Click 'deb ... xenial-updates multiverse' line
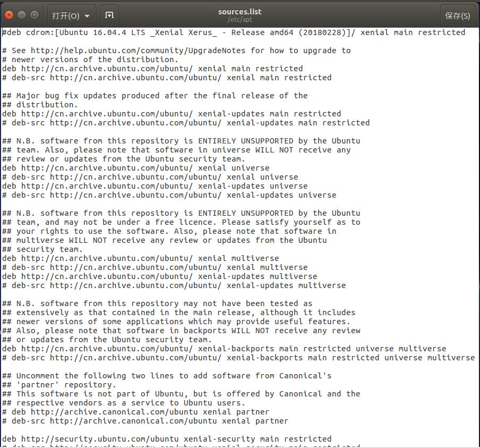 click(159, 276)
